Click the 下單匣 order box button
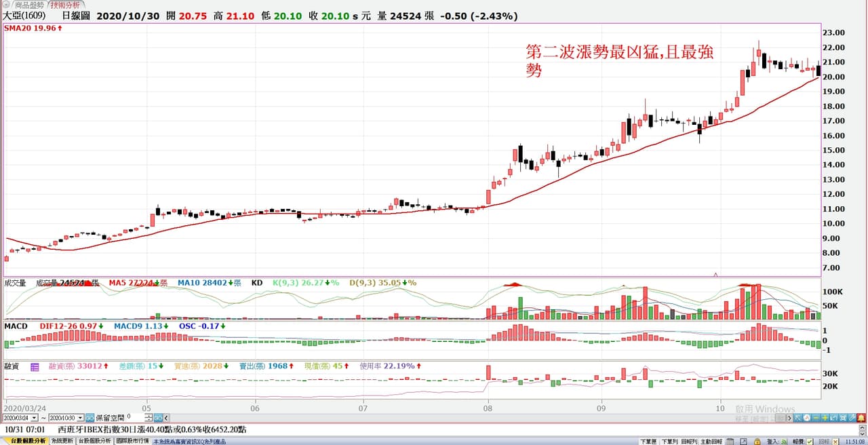868x445 pixels. (648, 441)
